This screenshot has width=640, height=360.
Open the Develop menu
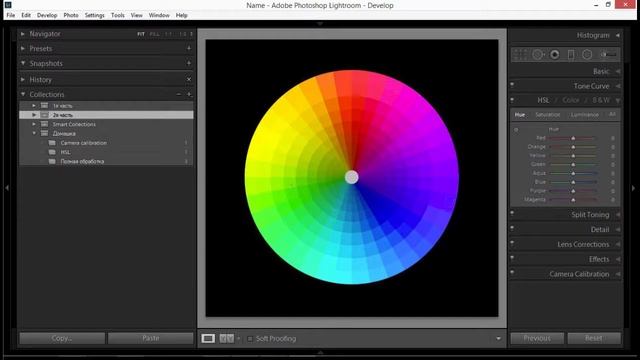(47, 15)
